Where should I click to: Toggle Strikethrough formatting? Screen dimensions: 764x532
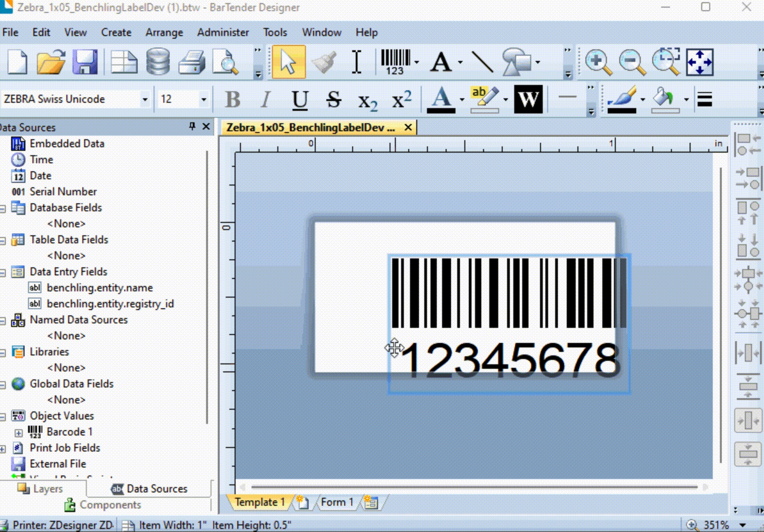[333, 99]
